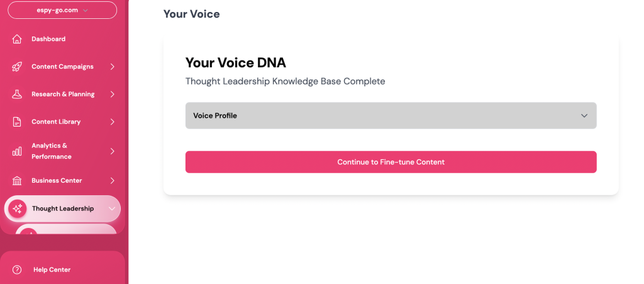Click the Analytics bar chart icon
644x284 pixels.
(17, 151)
